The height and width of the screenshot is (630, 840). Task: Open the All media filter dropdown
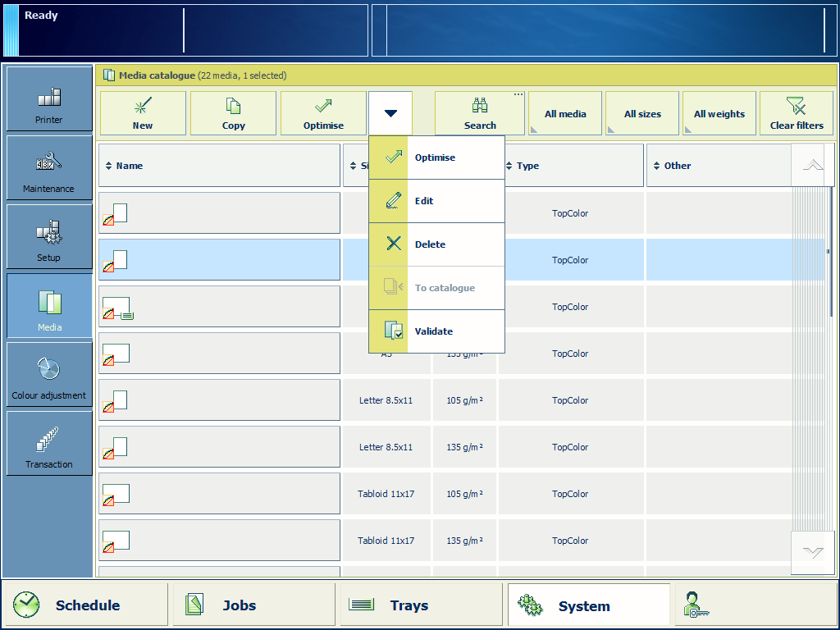click(565, 113)
